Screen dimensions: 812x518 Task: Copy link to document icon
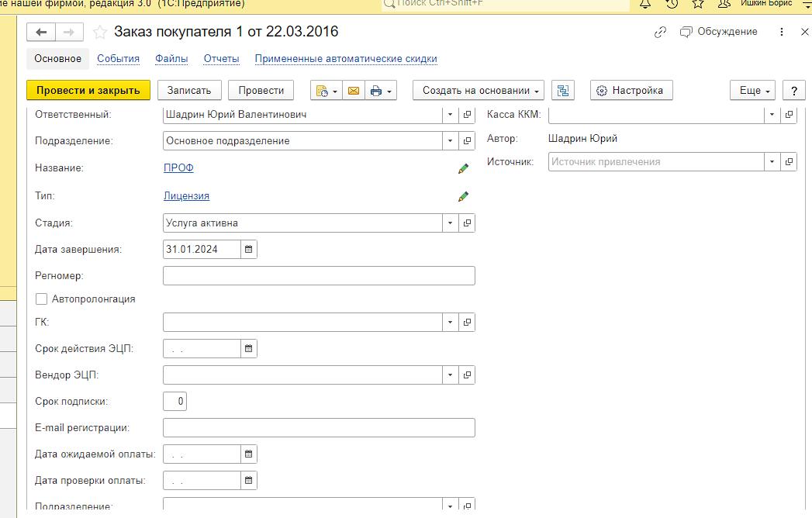[x=660, y=32]
